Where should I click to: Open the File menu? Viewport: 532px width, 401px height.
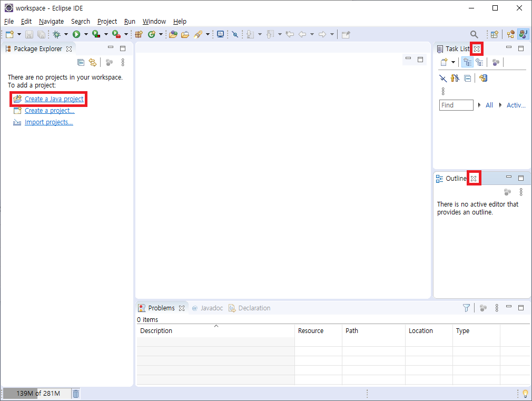(9, 22)
